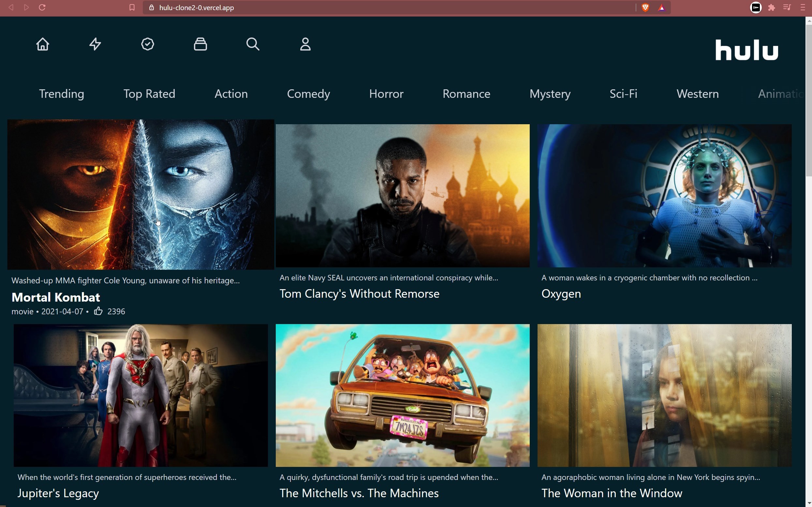Click the Verified badge check icon
Viewport: 812px width, 507px height.
tap(148, 44)
